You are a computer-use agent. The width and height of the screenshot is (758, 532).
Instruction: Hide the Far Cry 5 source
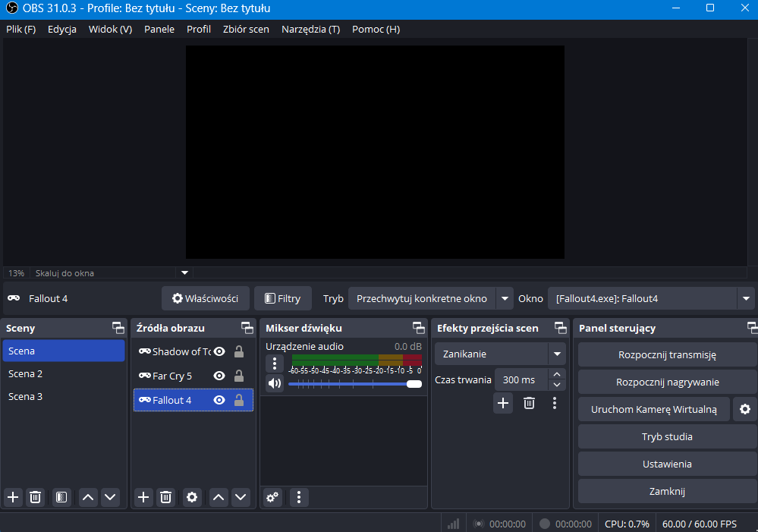tap(219, 376)
